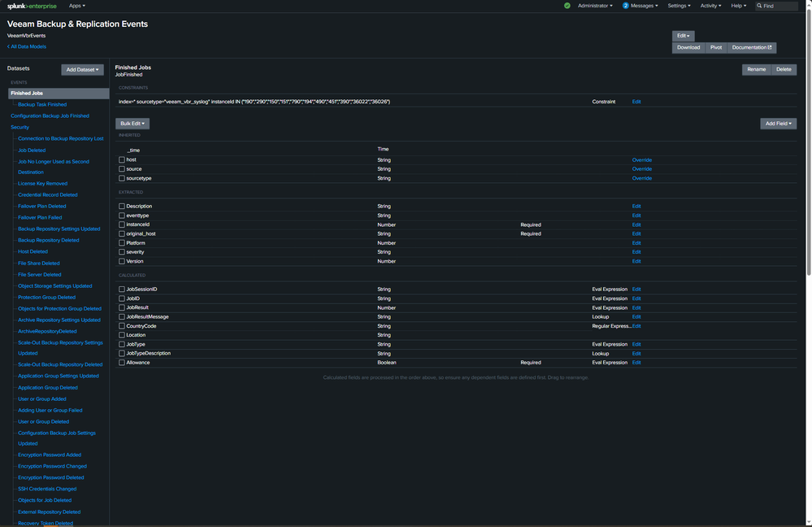This screenshot has width=812, height=527.
Task: Open the Administrator menu
Action: [x=595, y=6]
